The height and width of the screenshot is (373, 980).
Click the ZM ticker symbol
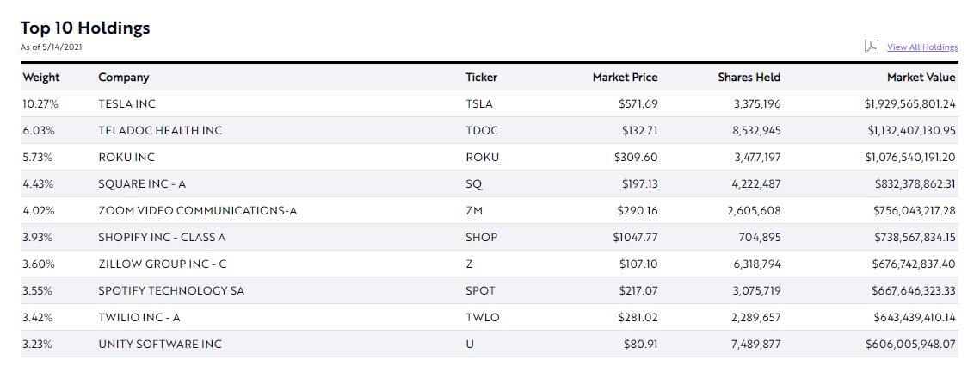(x=474, y=211)
